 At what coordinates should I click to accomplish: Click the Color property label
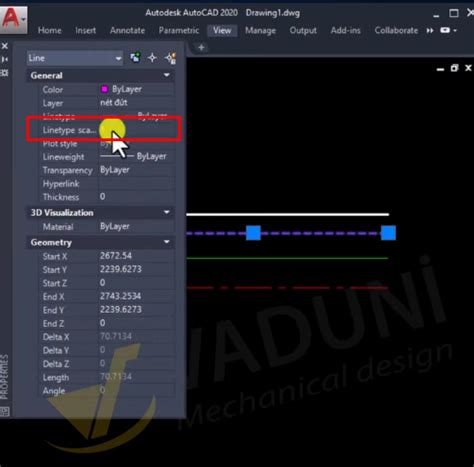53,90
